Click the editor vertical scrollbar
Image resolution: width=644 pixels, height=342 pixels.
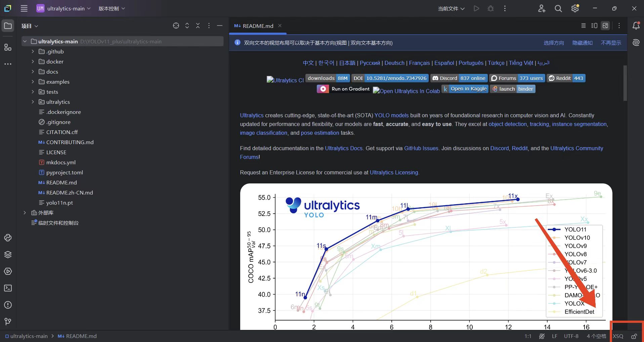point(625,83)
